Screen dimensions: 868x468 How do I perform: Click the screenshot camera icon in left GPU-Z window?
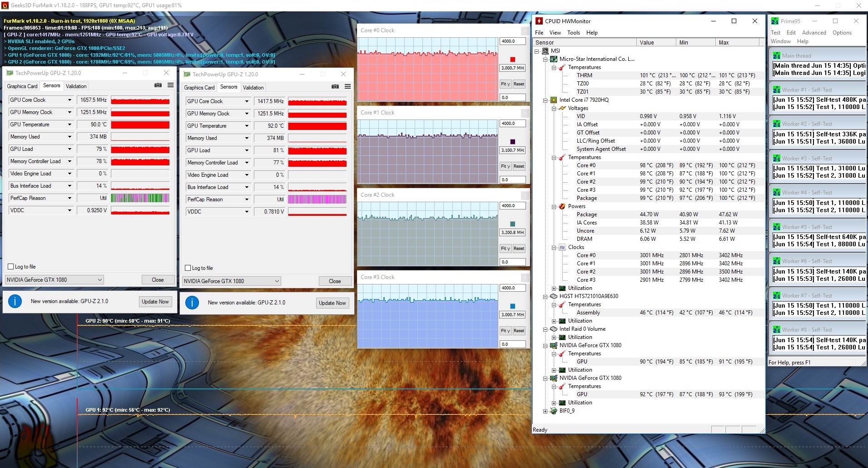tap(158, 85)
